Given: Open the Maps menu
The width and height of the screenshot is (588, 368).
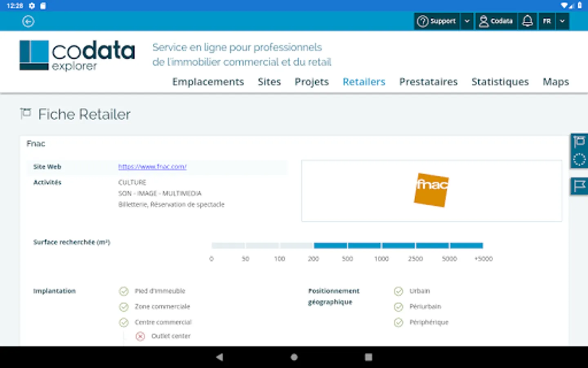Looking at the screenshot, I should [x=556, y=82].
